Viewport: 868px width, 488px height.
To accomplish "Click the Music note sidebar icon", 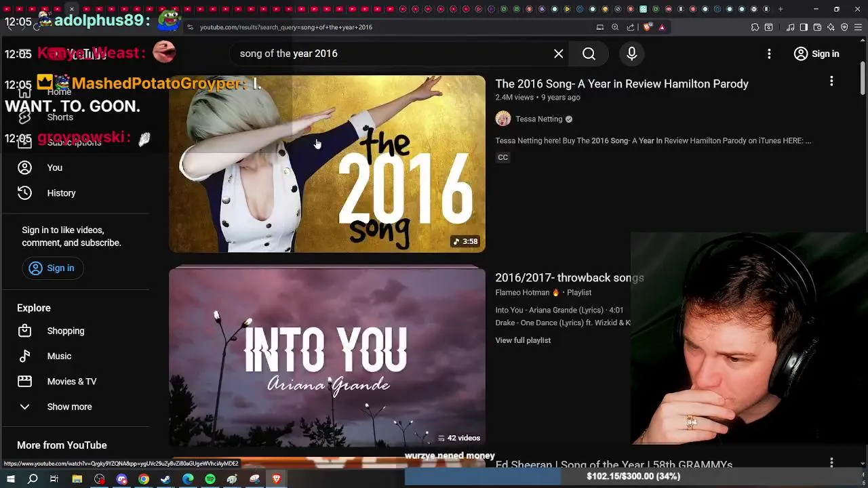I will click(x=24, y=356).
